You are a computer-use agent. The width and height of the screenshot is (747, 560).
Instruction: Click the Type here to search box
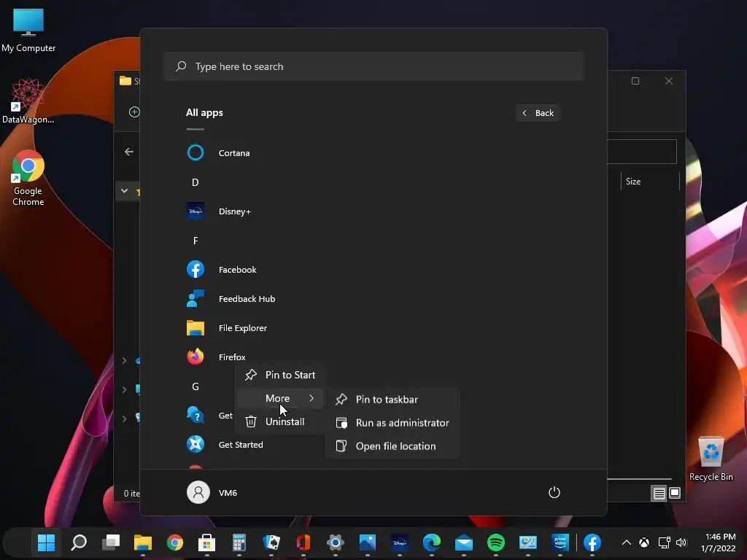[x=373, y=66]
